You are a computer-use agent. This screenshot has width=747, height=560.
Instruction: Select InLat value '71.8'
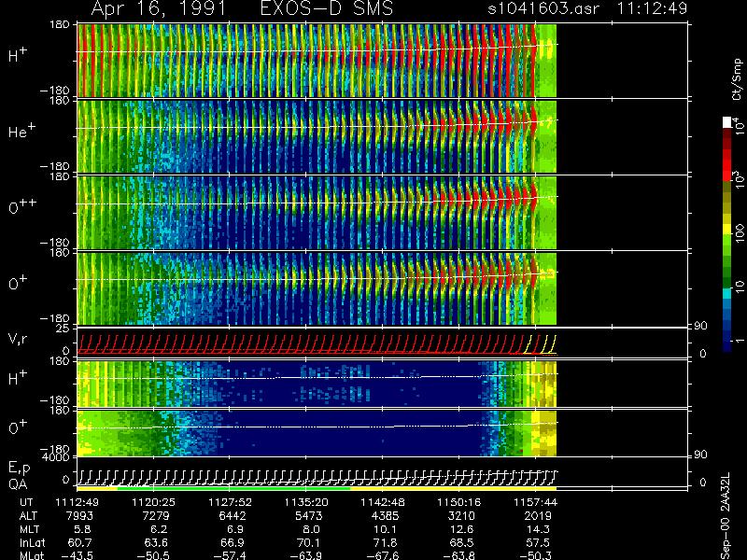[385, 543]
